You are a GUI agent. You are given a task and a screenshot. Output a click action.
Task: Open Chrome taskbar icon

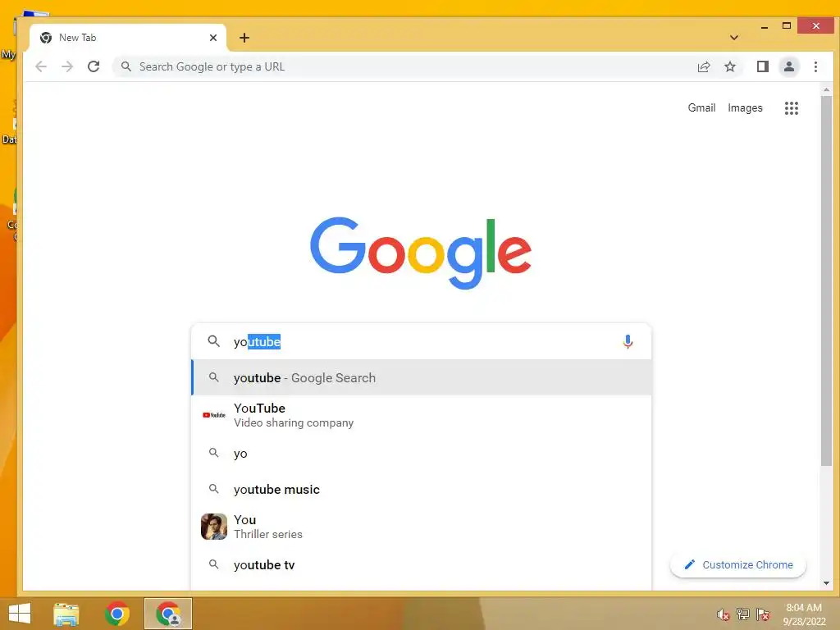[117, 614]
